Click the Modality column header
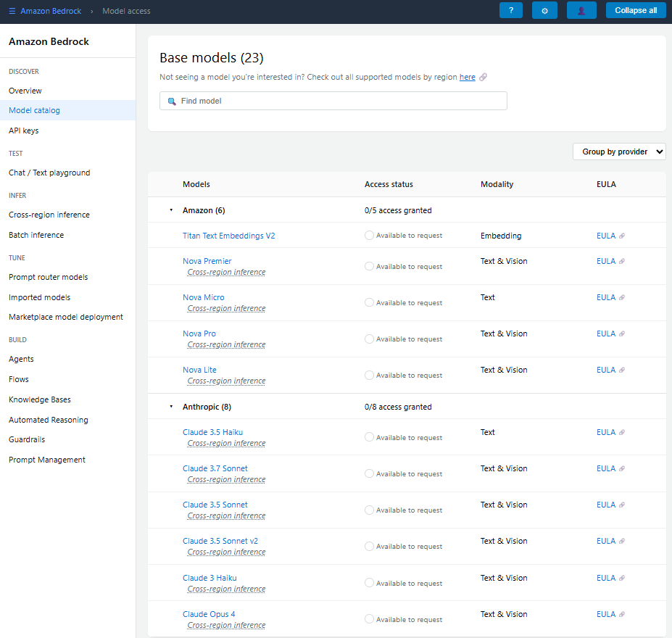Screen dimensions: 672x638 pyautogui.click(x=497, y=184)
